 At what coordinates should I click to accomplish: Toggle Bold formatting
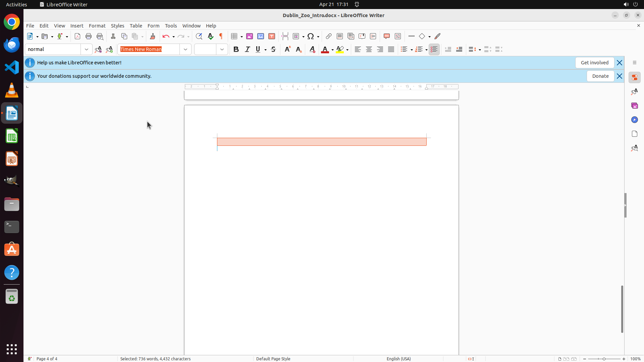[x=236, y=49]
